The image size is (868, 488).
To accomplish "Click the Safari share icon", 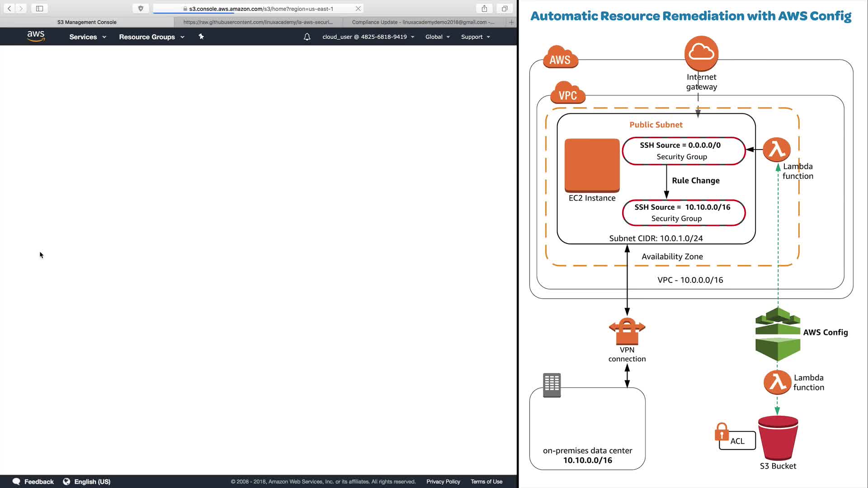I will (484, 9).
